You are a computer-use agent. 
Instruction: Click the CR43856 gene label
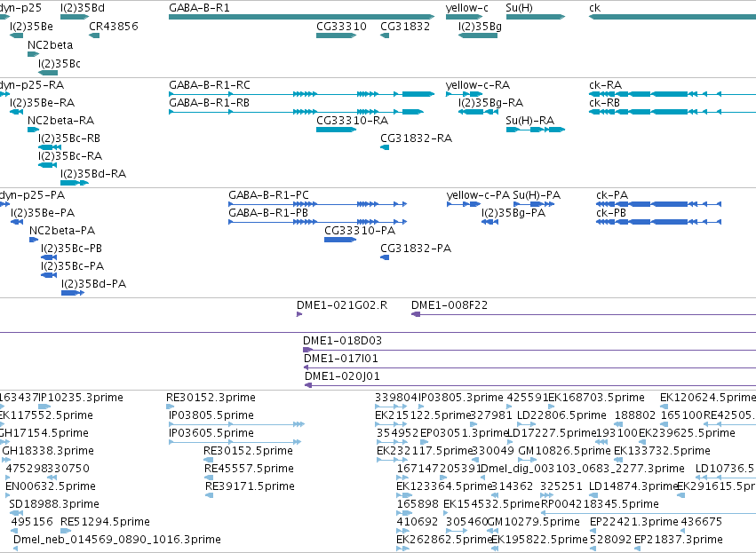point(114,27)
